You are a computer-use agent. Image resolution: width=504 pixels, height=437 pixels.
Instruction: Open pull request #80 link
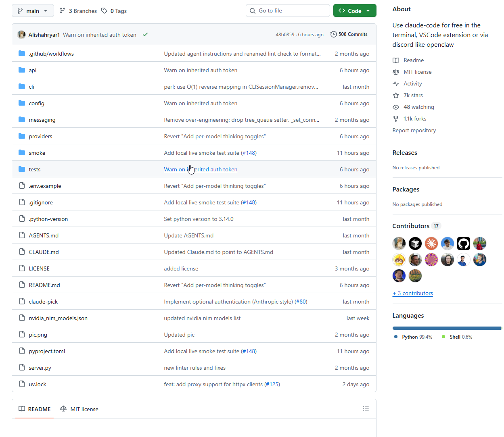[x=301, y=302]
